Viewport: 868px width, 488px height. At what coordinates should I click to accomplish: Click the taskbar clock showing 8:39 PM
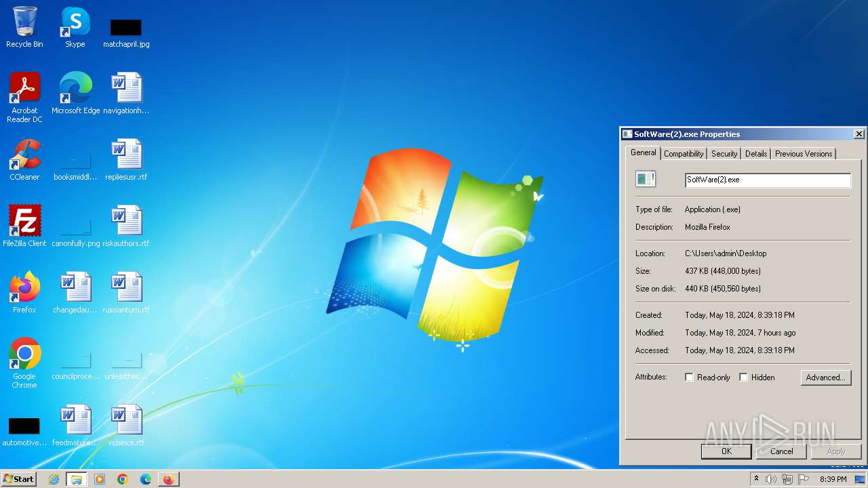833,479
